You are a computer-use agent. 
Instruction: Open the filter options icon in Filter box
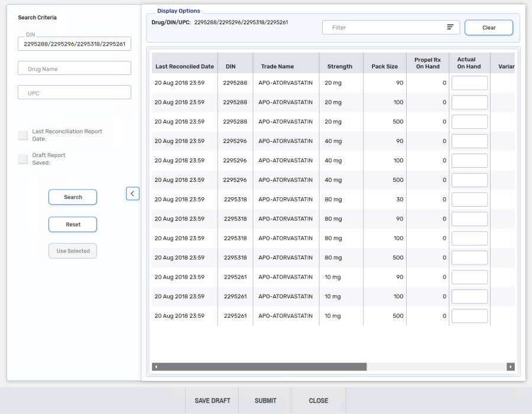tap(450, 27)
